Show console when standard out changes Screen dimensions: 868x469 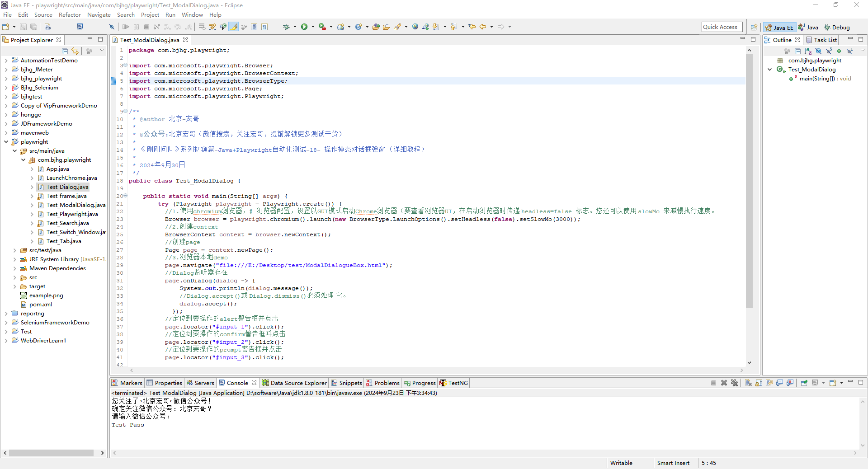click(780, 383)
